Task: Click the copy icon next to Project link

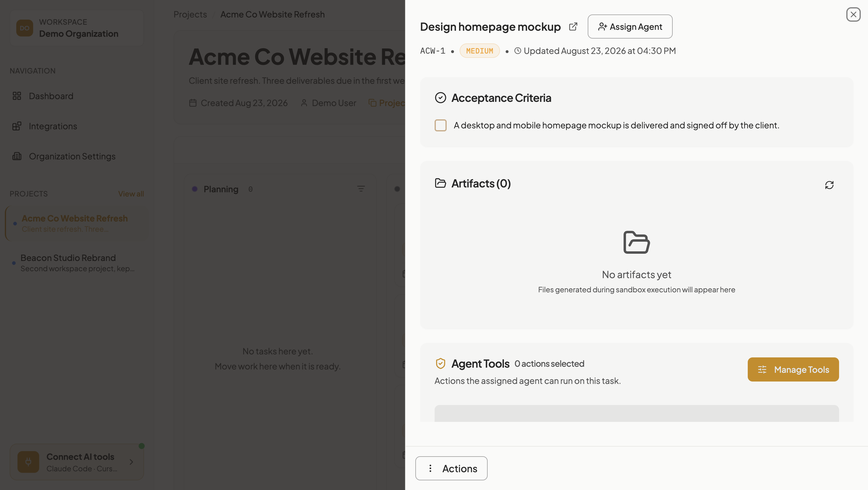Action: coord(372,103)
